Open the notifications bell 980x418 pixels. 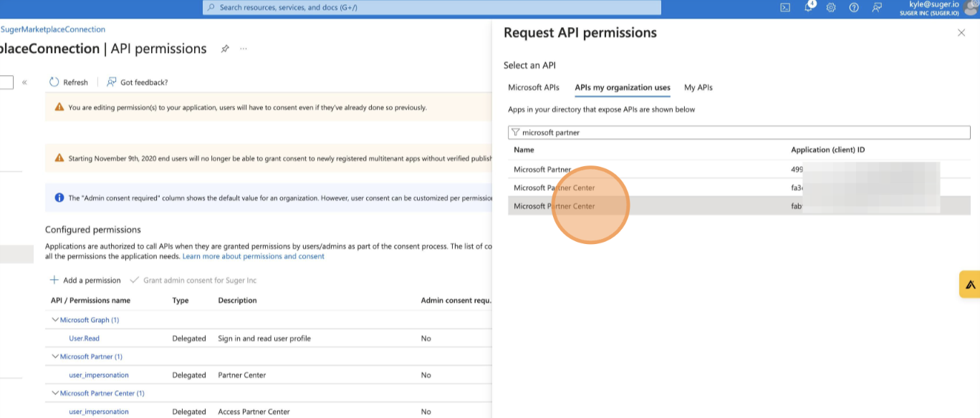(809, 6)
